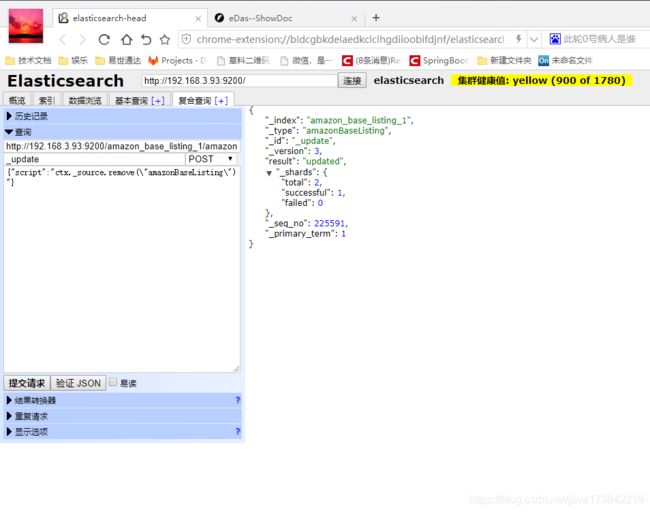The width and height of the screenshot is (650, 512).
Task: Click help icon beside 结果转换器
Action: tap(237, 400)
